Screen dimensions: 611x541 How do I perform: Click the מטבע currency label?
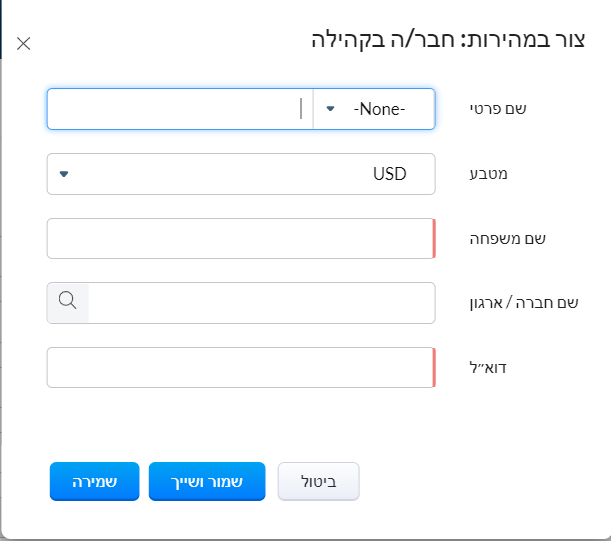pyautogui.click(x=489, y=174)
